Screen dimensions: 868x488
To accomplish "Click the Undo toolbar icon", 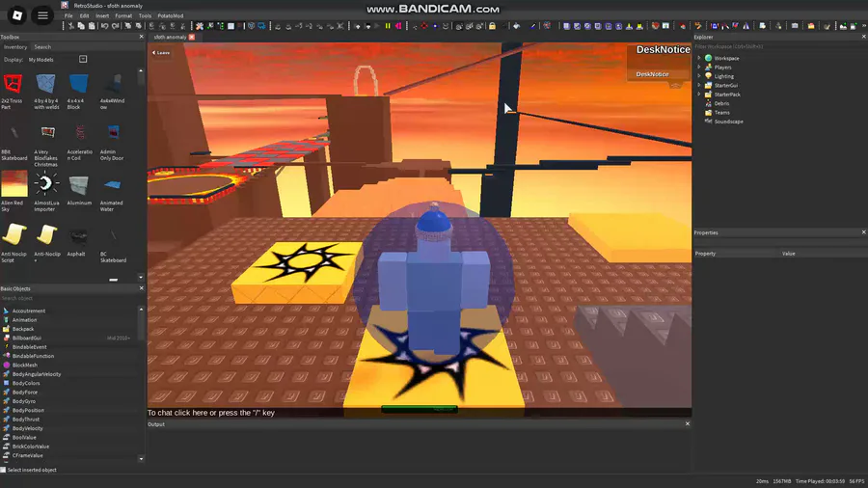I will pyautogui.click(x=104, y=26).
